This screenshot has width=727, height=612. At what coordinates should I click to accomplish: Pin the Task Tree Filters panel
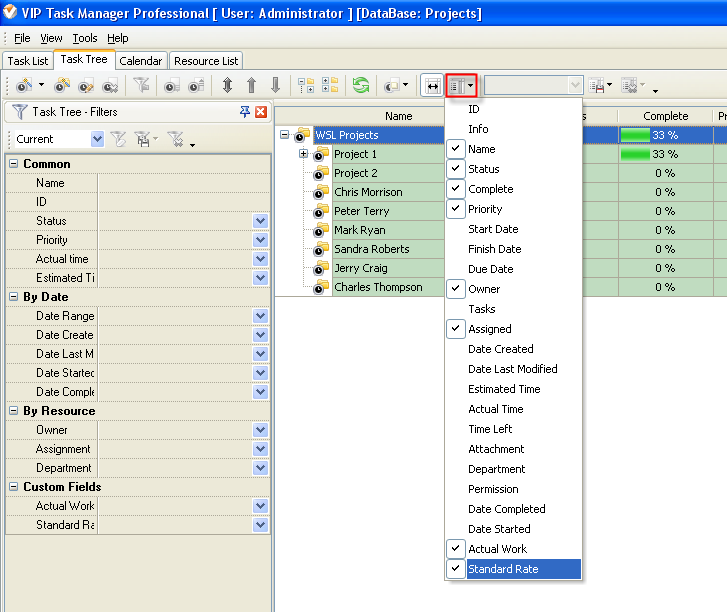pos(245,112)
